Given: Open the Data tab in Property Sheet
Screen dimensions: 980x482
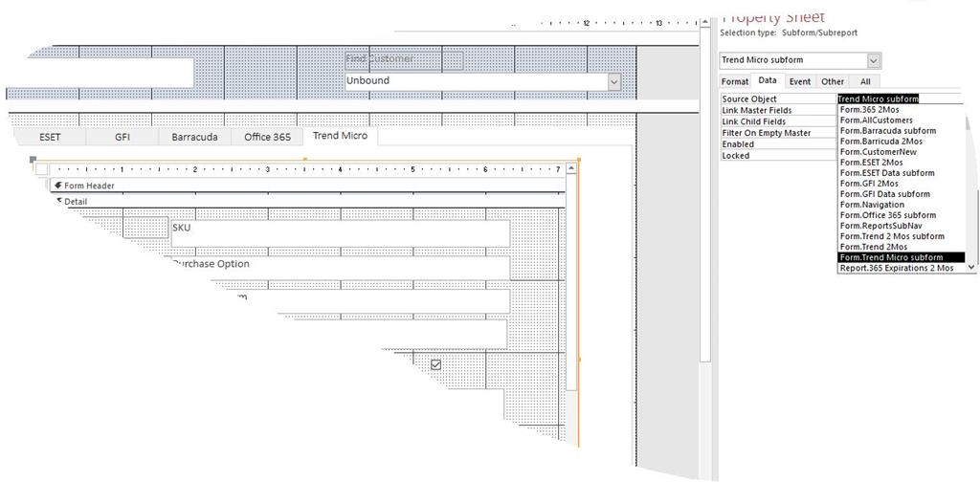Looking at the screenshot, I should [x=768, y=80].
